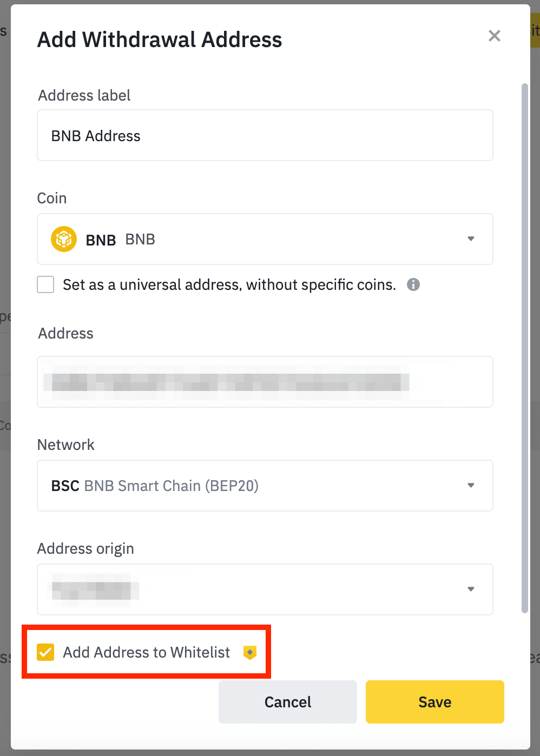Screen dimensions: 540x756
Task: Click the info icon beside universal address
Action: pos(413,284)
